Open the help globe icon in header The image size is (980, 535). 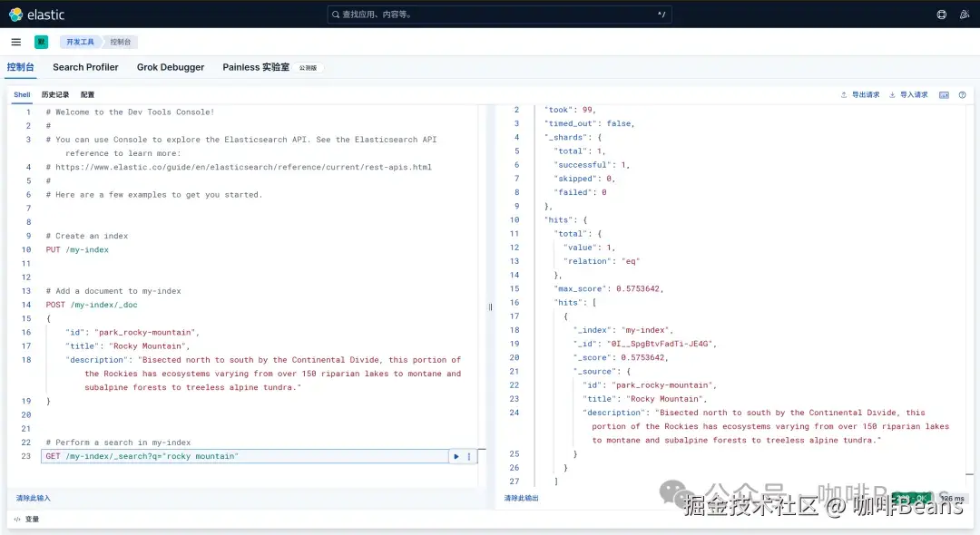(x=941, y=15)
